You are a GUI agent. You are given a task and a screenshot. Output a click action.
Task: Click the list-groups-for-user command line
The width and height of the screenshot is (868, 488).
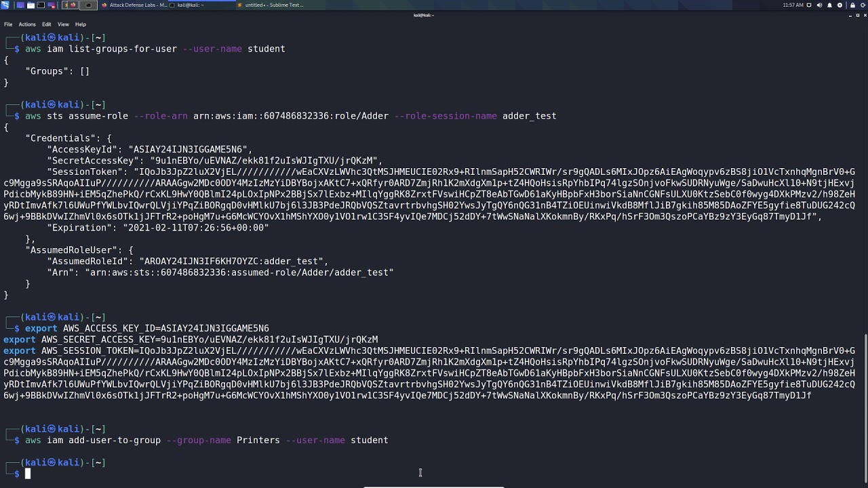click(x=155, y=49)
